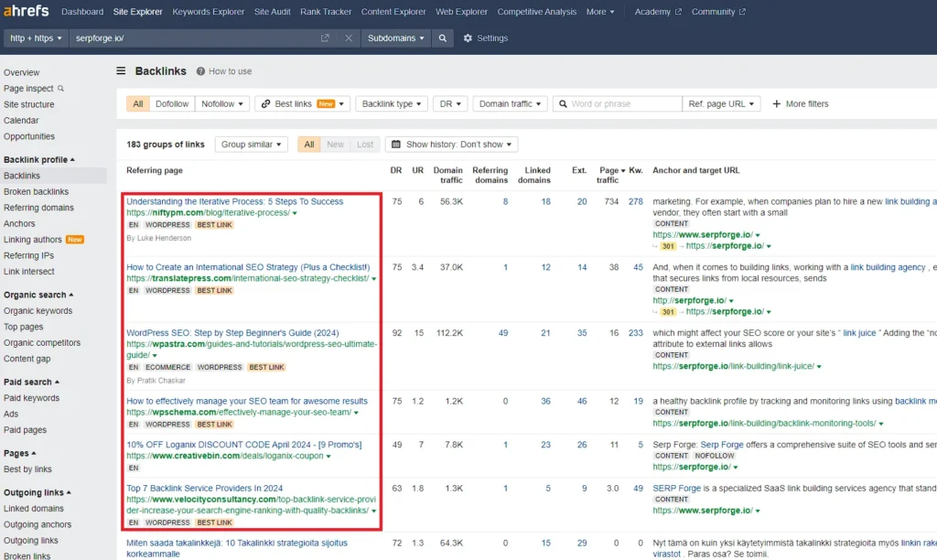Open Organic keywords in the sidebar

[38, 311]
